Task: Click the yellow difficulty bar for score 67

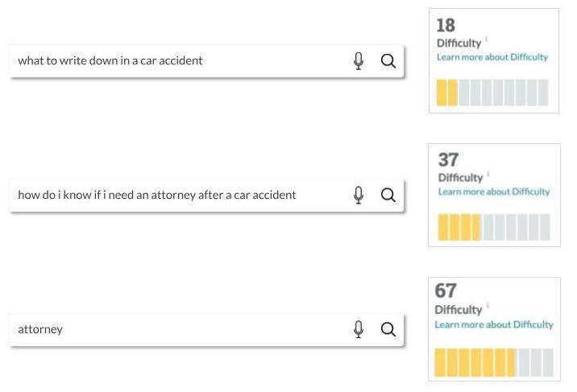Action: (474, 362)
